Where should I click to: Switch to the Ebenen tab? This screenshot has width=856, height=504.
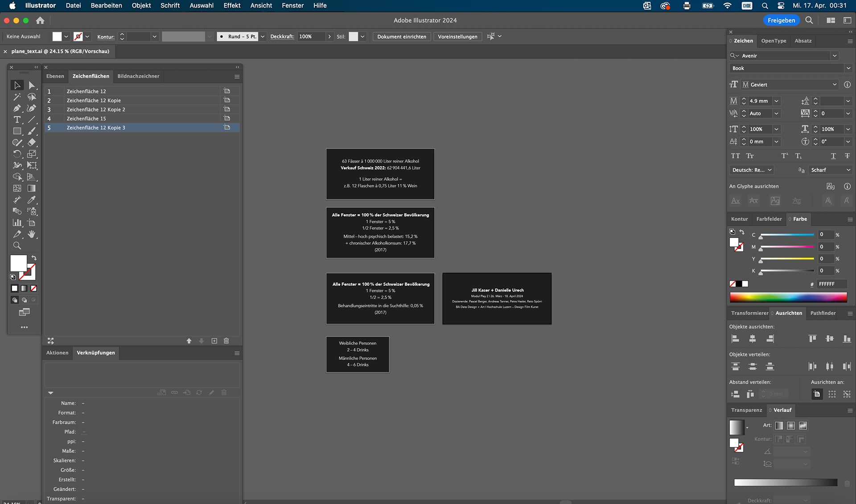point(55,76)
